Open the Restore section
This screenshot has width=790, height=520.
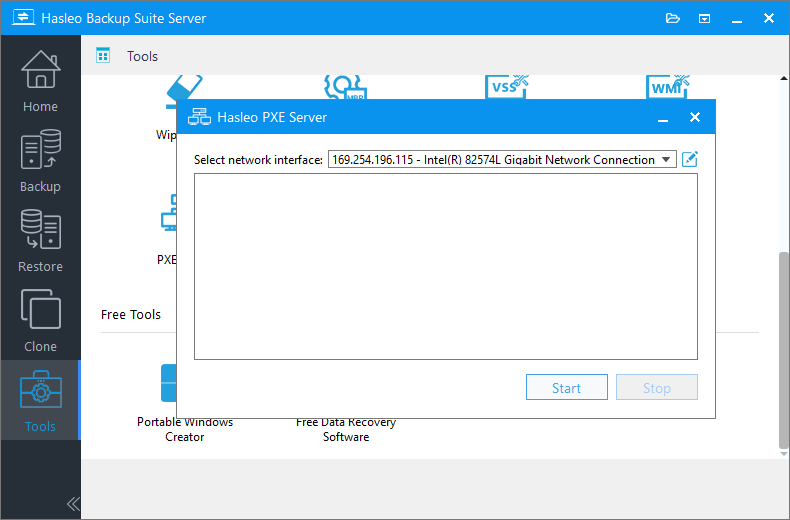(x=40, y=241)
